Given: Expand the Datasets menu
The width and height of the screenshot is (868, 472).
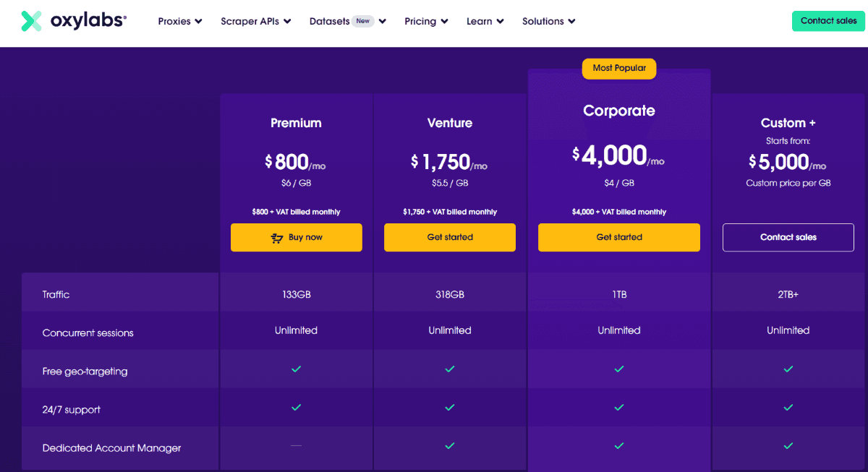Looking at the screenshot, I should (x=348, y=21).
